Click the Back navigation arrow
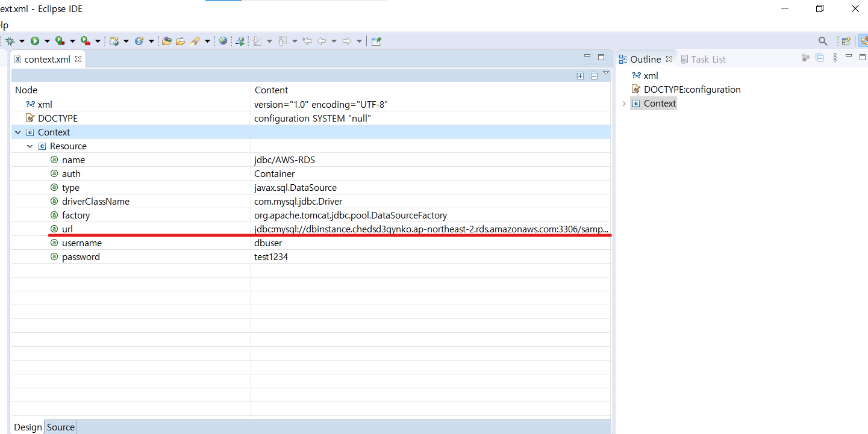 pos(322,41)
